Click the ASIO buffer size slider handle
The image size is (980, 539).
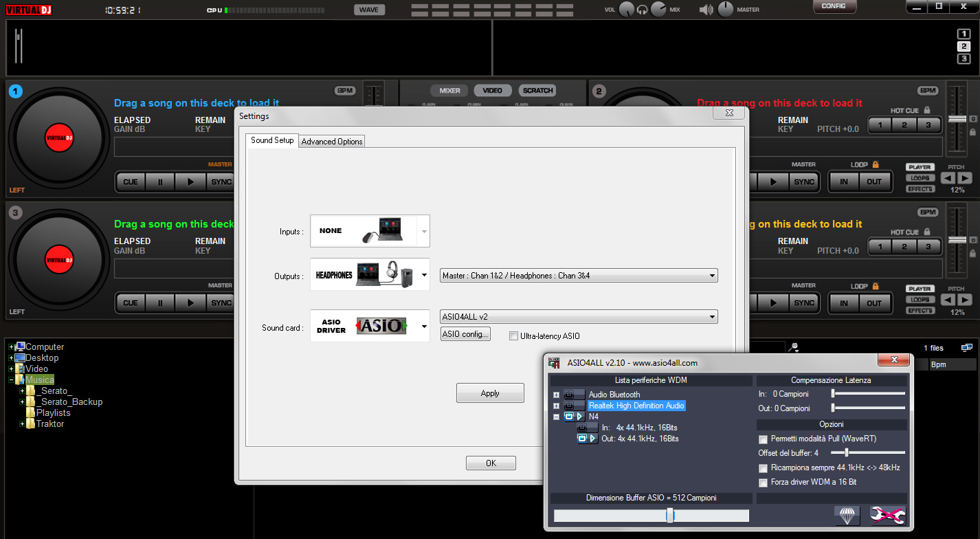coord(670,516)
